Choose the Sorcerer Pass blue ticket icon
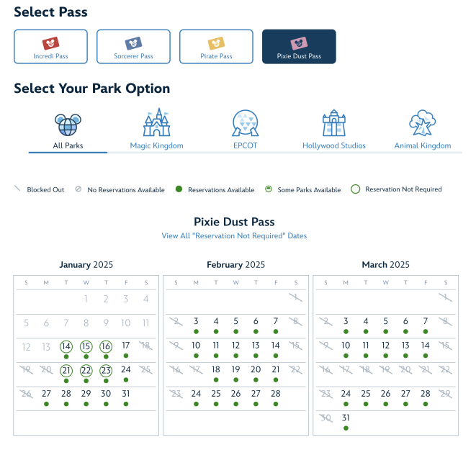 point(133,43)
